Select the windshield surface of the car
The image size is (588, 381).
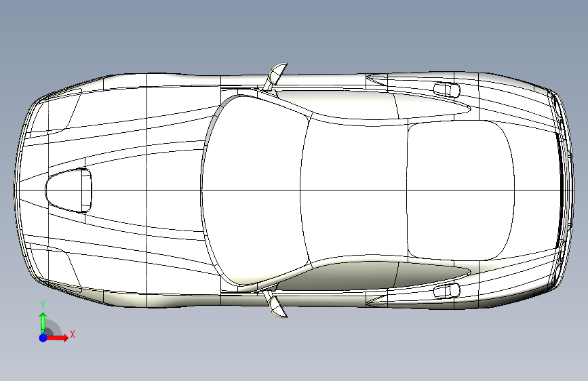tap(255, 190)
